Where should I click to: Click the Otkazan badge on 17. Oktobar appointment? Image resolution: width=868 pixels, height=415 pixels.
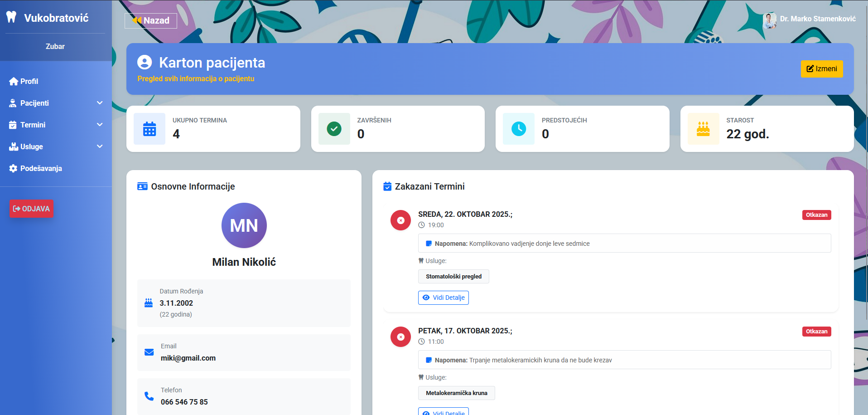tap(816, 332)
